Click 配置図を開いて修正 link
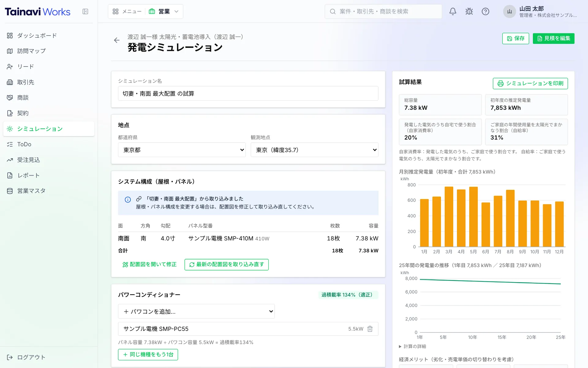The width and height of the screenshot is (588, 368). click(149, 265)
